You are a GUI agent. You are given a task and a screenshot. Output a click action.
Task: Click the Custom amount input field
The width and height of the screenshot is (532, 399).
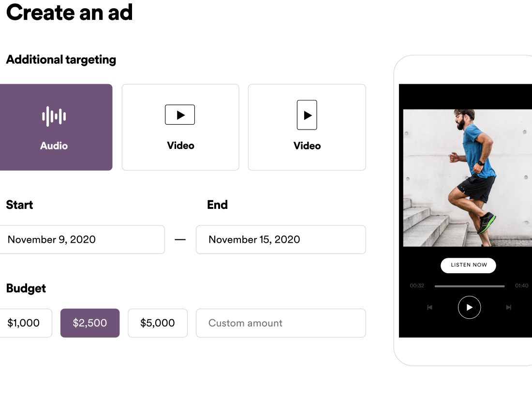(281, 323)
